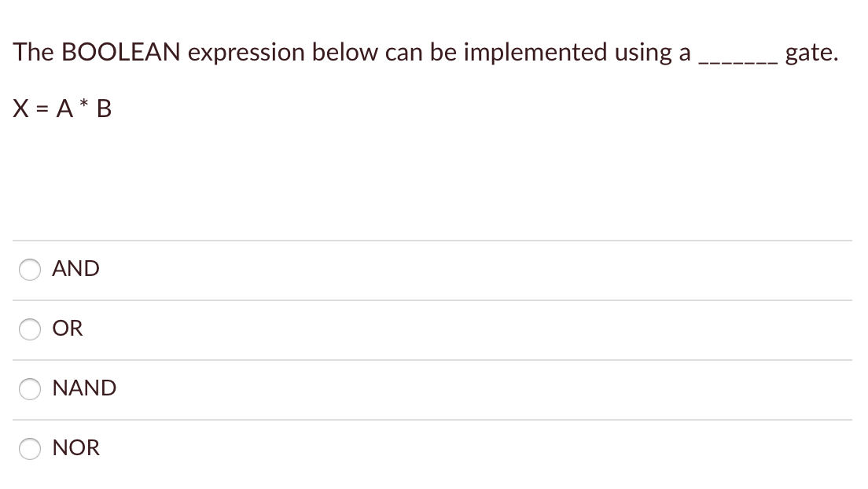Click the second answer row
Viewport: 868px width, 489px height.
432,329
